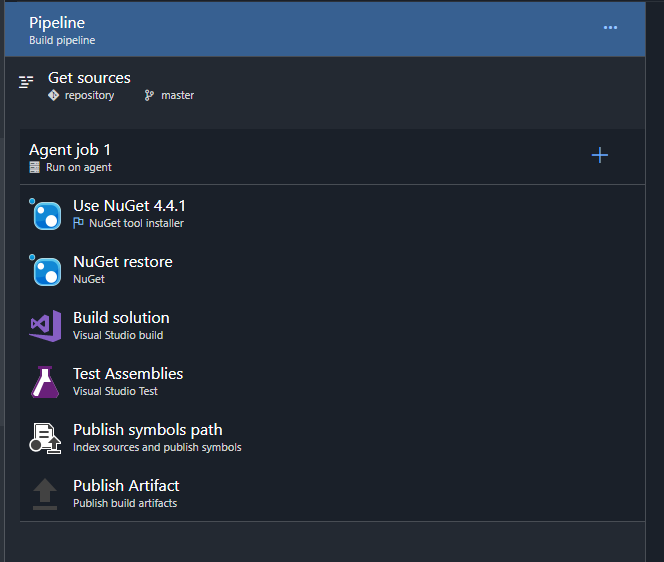Screen dimensions: 664x562
Task: Click the Publish symbols path icon
Action: click(45, 438)
